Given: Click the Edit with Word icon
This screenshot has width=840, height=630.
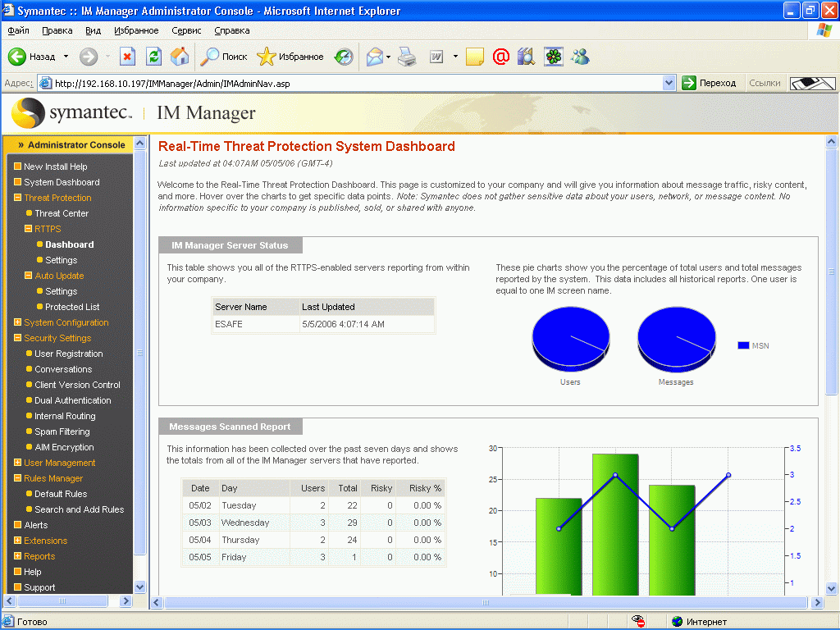Looking at the screenshot, I should pos(436,57).
